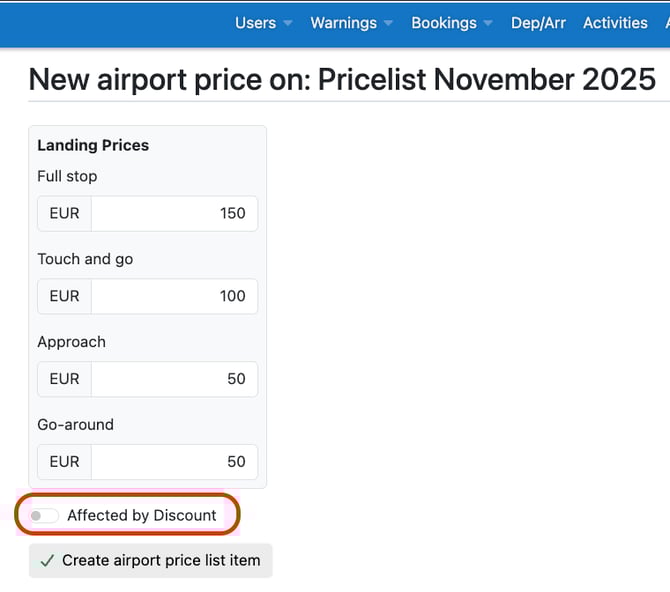Click the Touch and go price field
670x592 pixels.
tap(174, 296)
